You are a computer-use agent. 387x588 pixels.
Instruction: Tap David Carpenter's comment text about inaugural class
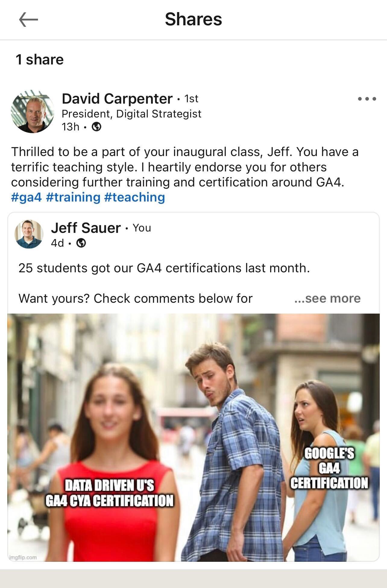tap(185, 167)
